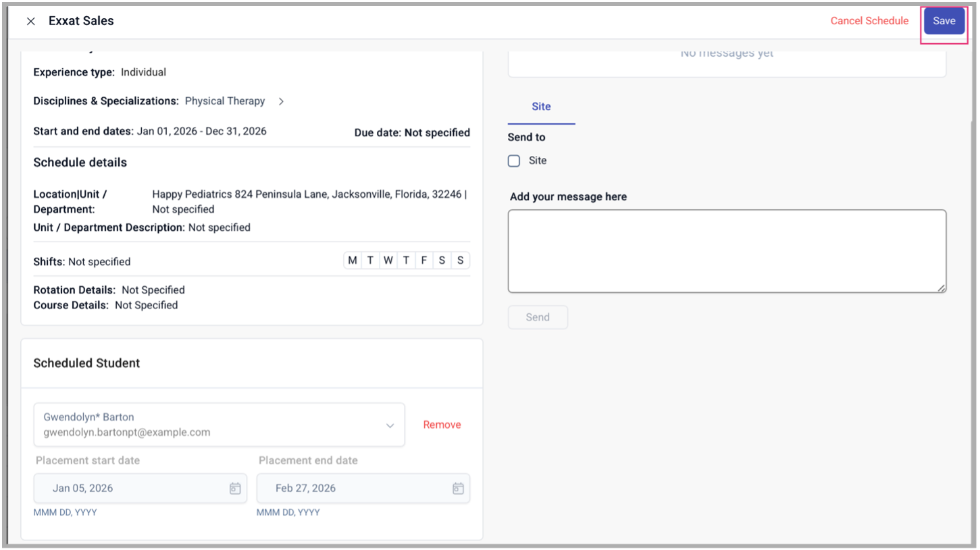Toggle the Friday shift day

(x=423, y=260)
